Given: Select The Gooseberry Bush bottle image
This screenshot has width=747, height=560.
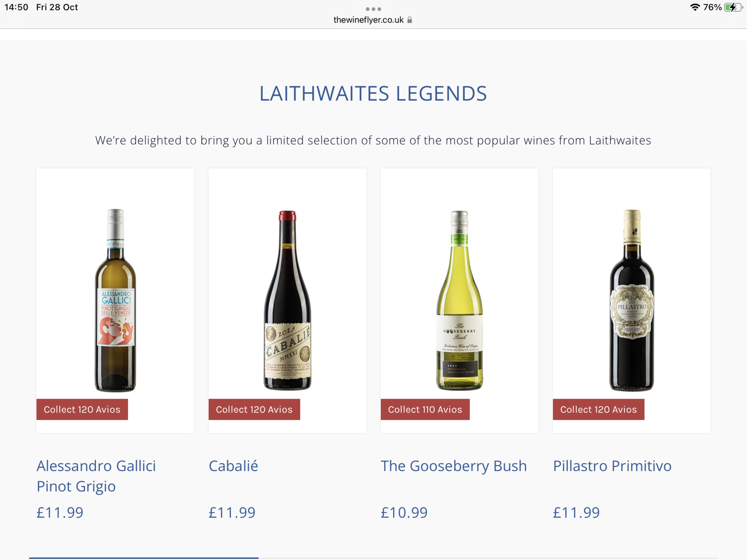Looking at the screenshot, I should [x=459, y=300].
